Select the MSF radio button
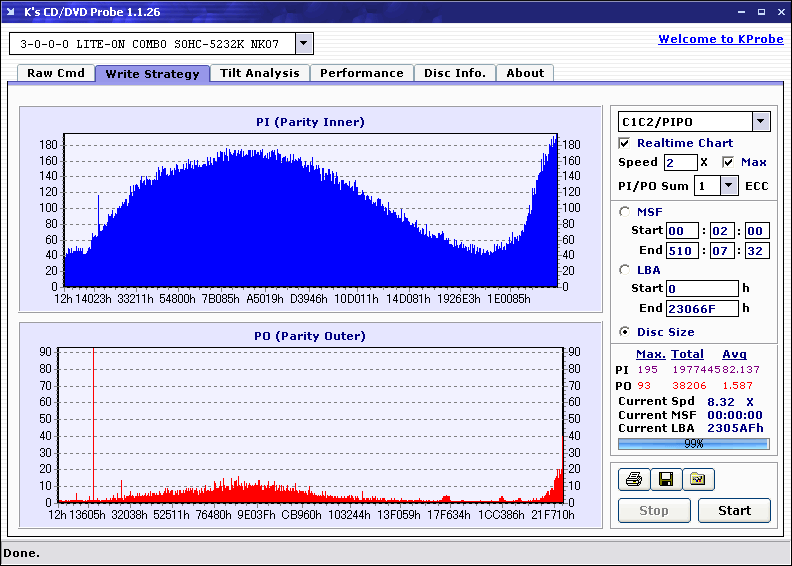Viewport: 792px width, 566px height. [625, 211]
